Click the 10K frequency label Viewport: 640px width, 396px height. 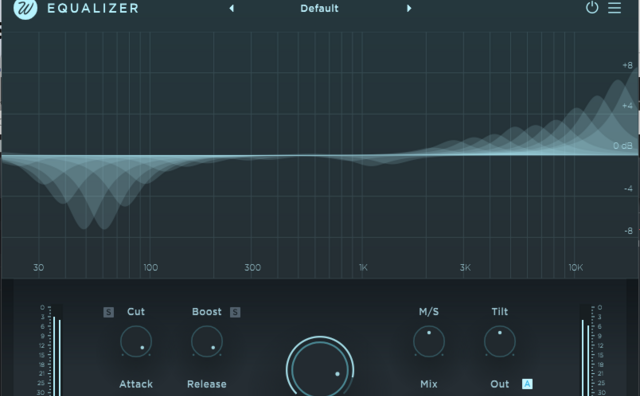click(x=576, y=268)
